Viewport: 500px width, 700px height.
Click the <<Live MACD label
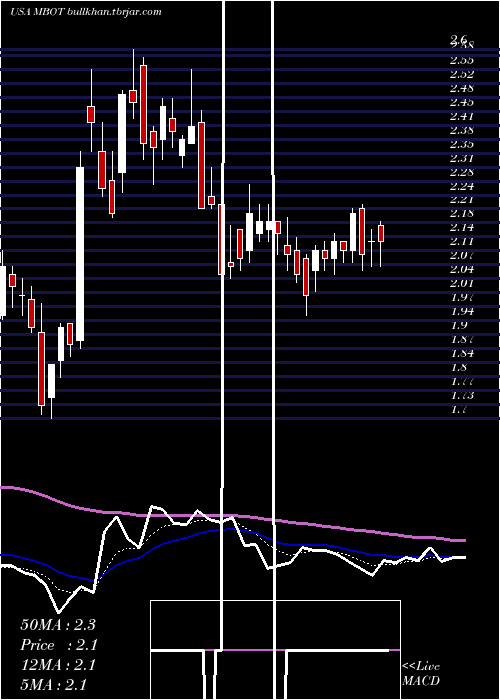(x=421, y=674)
